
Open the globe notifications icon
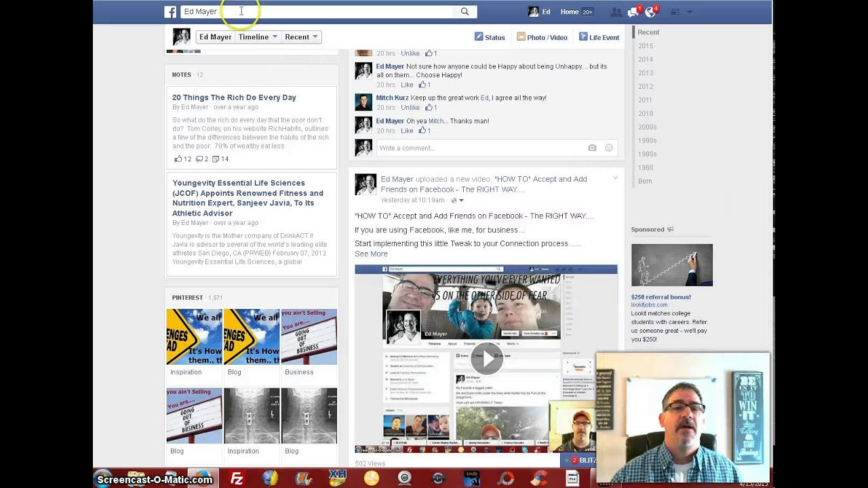pyautogui.click(x=650, y=12)
